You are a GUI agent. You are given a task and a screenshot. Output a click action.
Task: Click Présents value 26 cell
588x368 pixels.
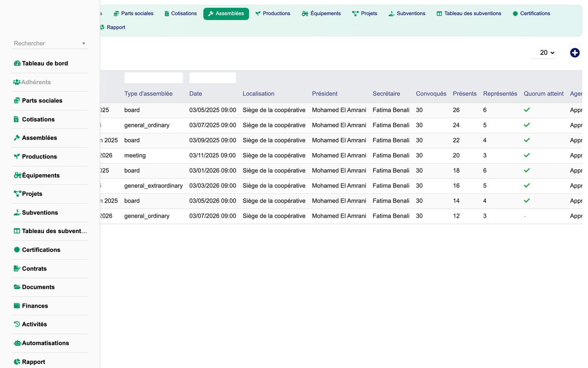456,110
